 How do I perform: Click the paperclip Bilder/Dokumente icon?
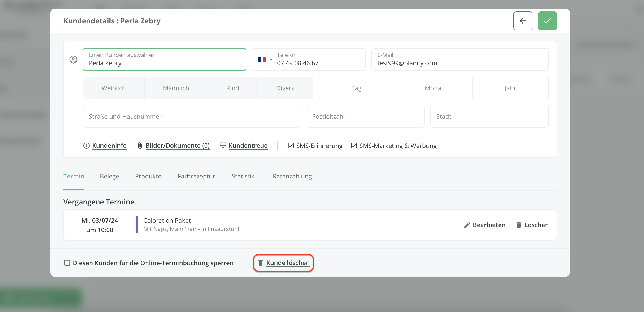(x=140, y=146)
